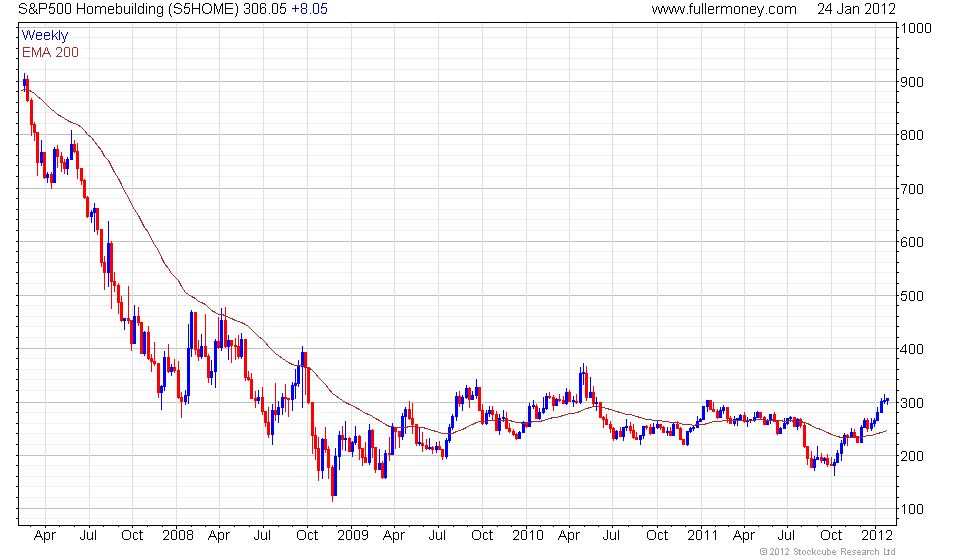Click the 800 y-axis label
The width and height of the screenshot is (980, 560).
pyautogui.click(x=912, y=135)
